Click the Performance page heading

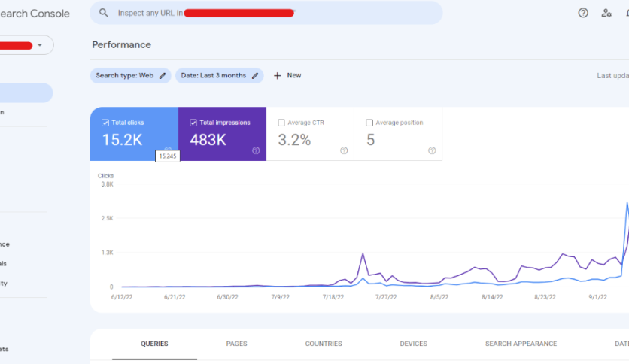[x=122, y=45]
